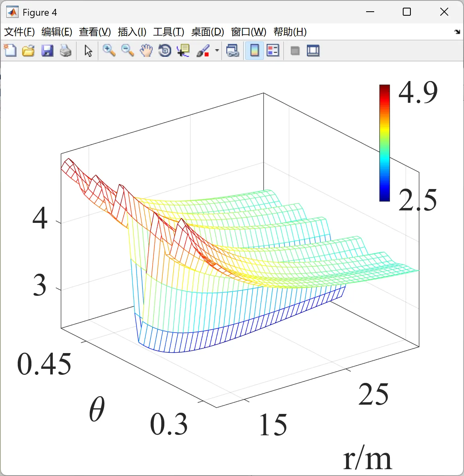Select the Pan hand tool
Screen dimensions: 464x476
[x=146, y=51]
